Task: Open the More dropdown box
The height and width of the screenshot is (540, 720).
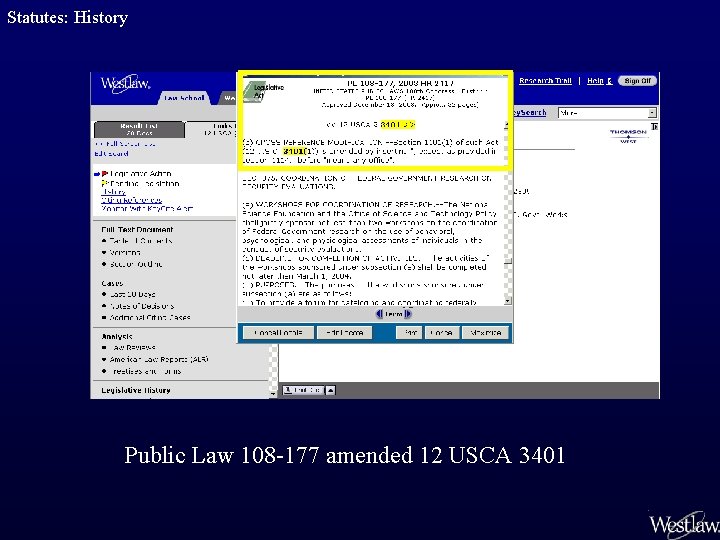Action: pyautogui.click(x=607, y=112)
